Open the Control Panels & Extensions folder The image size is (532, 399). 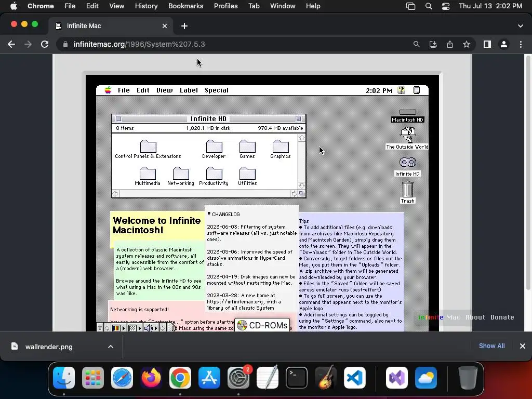click(x=148, y=149)
